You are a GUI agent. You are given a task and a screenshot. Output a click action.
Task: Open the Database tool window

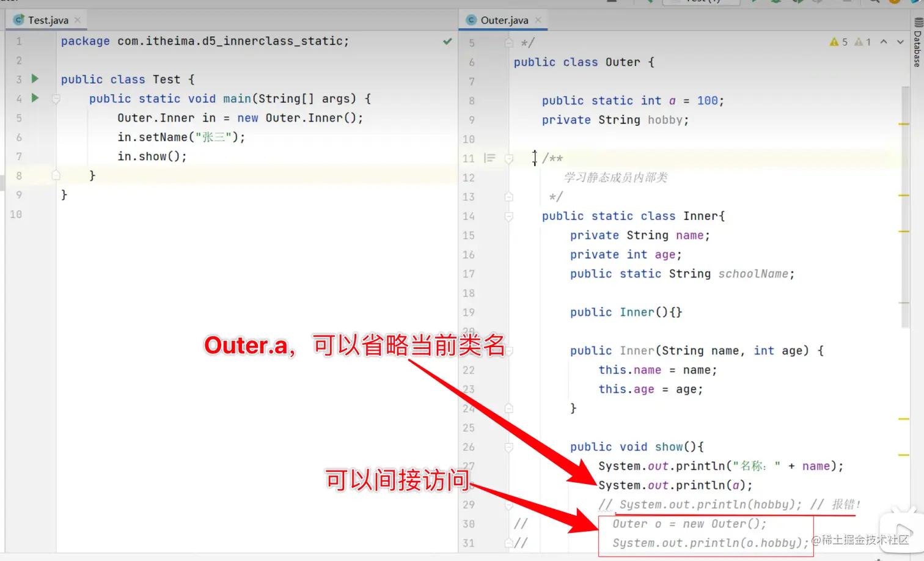tap(917, 43)
